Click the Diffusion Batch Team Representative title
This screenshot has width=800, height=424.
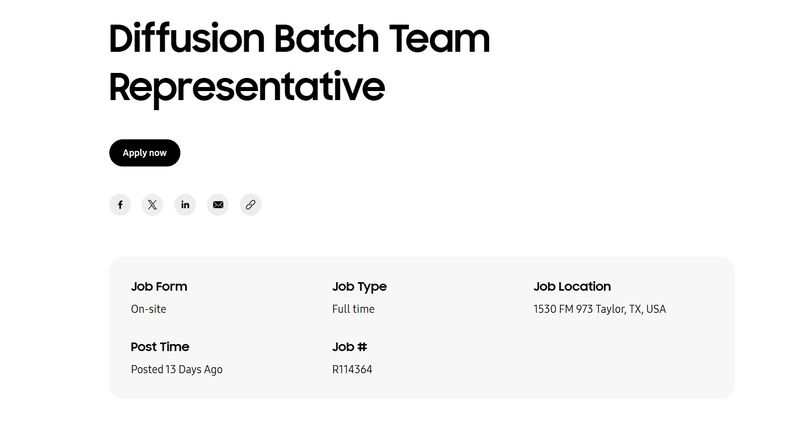point(299,62)
